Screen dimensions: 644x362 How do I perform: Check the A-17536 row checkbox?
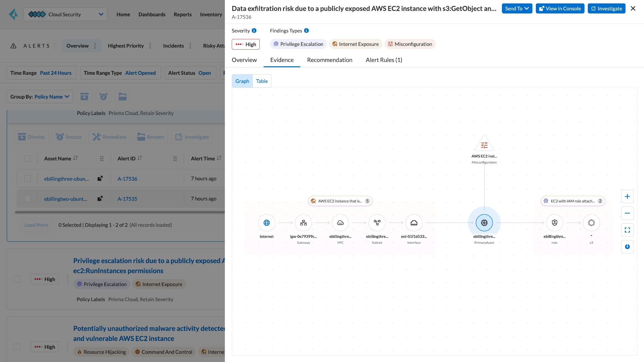(x=28, y=178)
